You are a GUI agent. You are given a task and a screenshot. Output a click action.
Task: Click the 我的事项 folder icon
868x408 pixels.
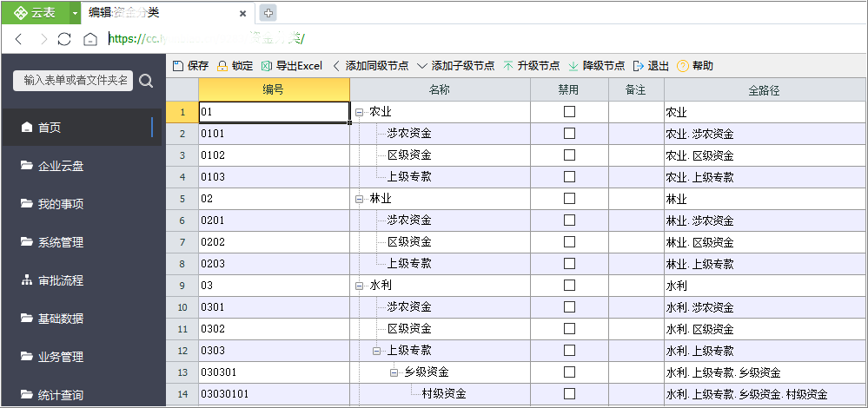[27, 203]
